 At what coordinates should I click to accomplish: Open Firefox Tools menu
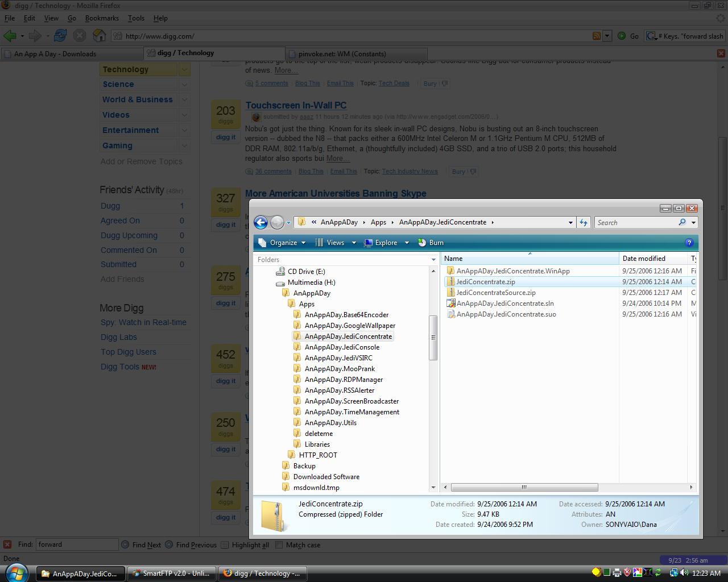point(136,18)
